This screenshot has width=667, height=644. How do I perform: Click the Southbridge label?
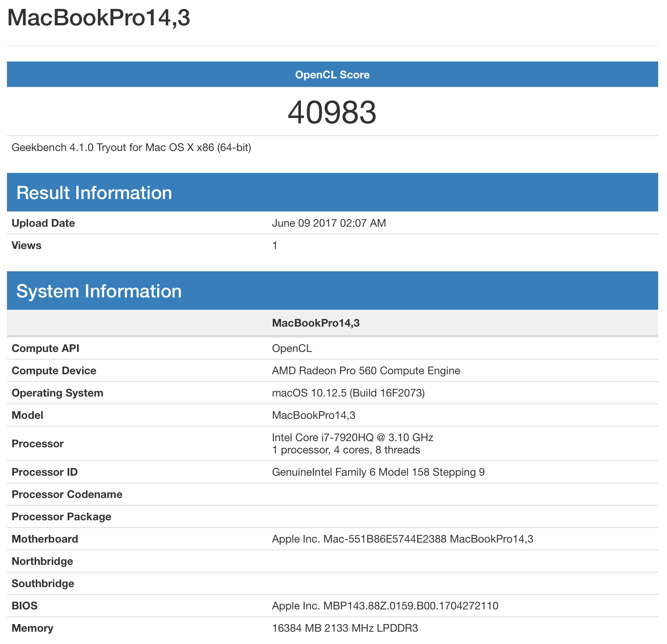coord(43,584)
